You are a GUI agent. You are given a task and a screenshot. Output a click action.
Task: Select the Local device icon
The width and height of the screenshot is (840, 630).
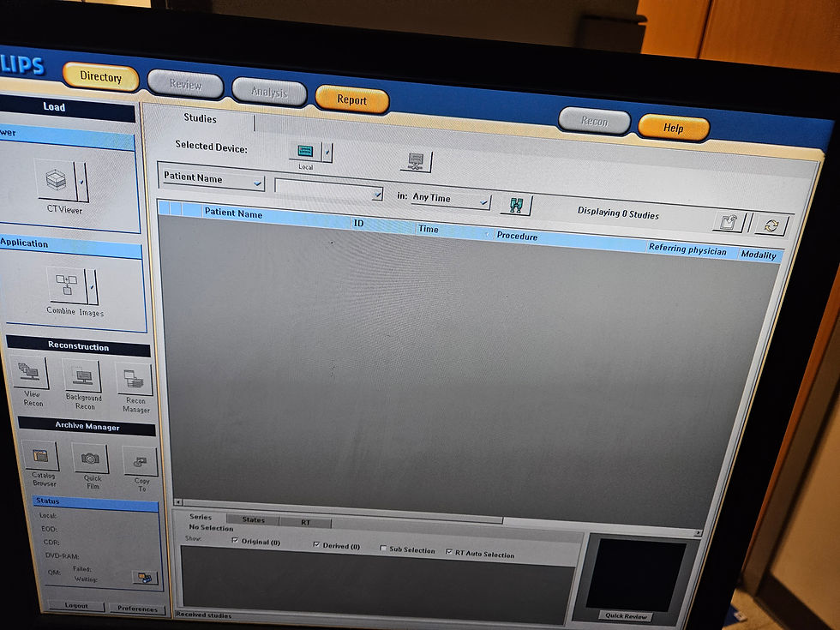[305, 151]
